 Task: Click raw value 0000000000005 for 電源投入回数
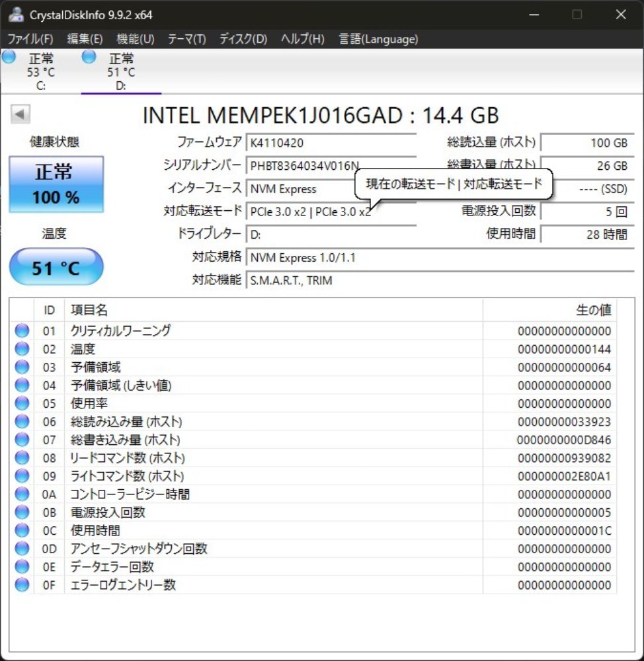564,512
